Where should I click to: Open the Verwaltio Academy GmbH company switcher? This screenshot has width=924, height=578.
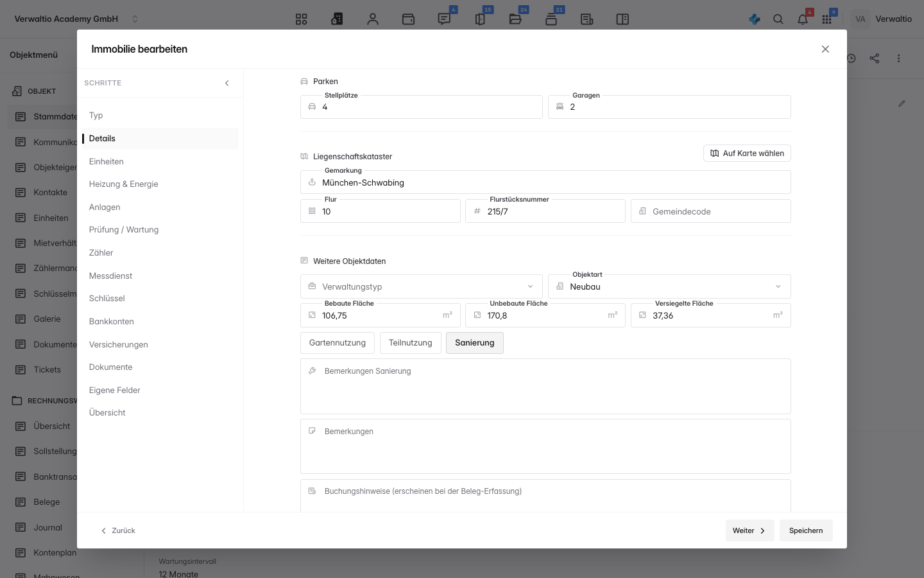coord(76,19)
